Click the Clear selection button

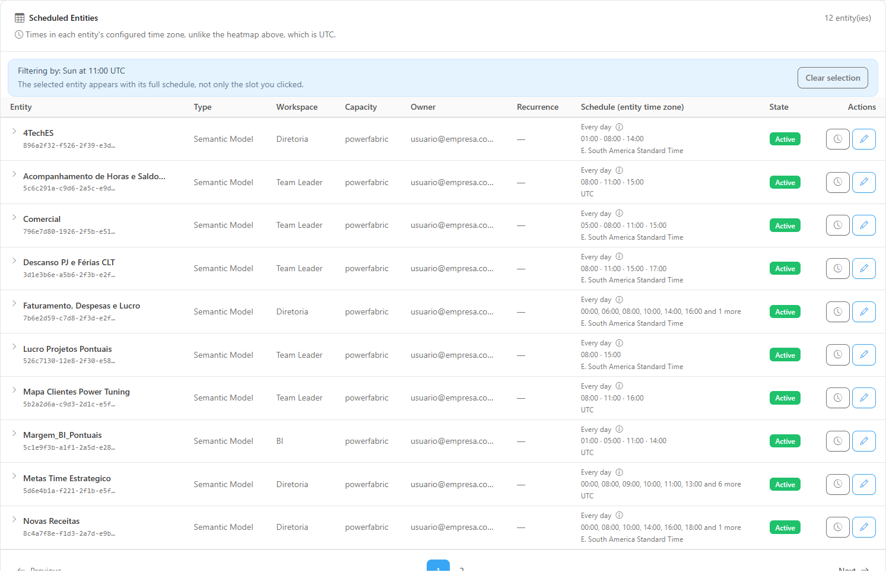click(x=833, y=78)
